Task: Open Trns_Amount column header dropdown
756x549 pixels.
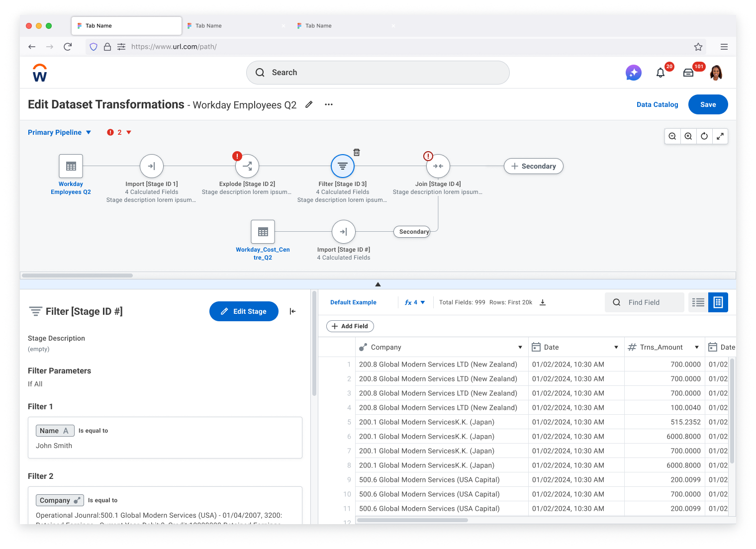Action: point(697,347)
